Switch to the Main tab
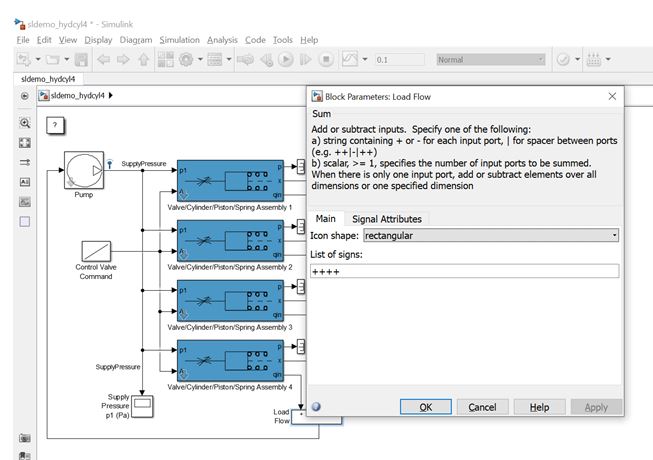Screen dimensions: 653x460 pyautogui.click(x=325, y=219)
